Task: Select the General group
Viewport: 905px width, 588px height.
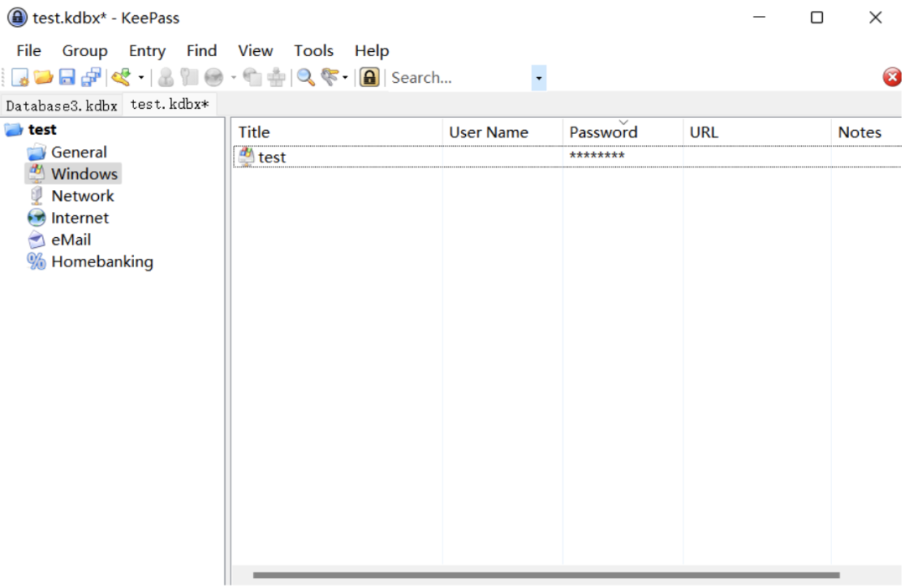Action: click(x=79, y=152)
